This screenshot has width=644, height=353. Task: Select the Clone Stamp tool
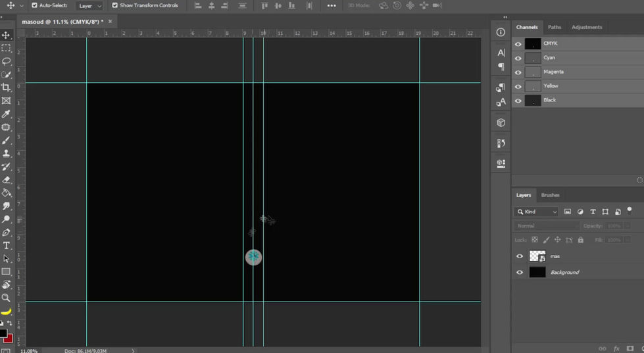6,153
